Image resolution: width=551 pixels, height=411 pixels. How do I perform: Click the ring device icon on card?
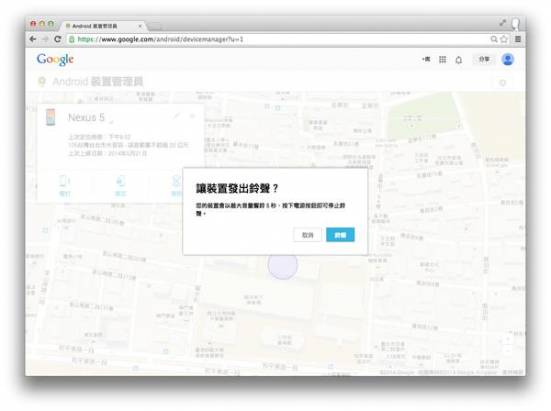65,185
